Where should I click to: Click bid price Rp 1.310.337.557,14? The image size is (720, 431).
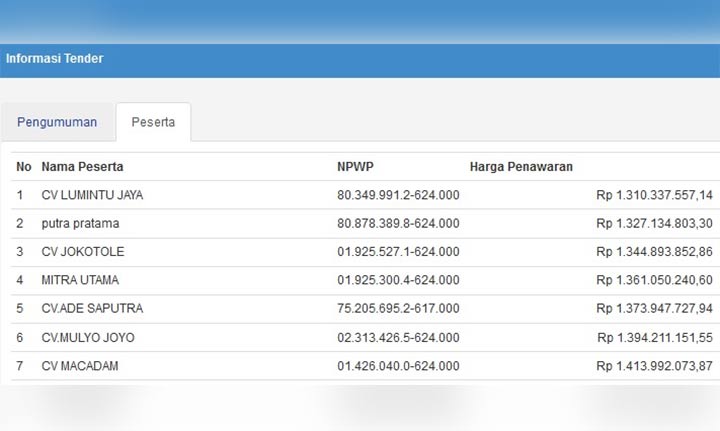tap(654, 195)
